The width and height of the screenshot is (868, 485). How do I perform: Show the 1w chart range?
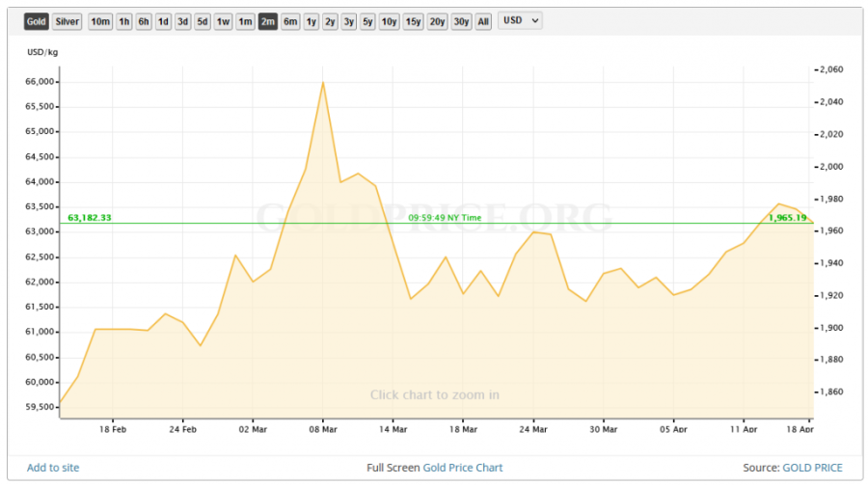click(x=223, y=21)
